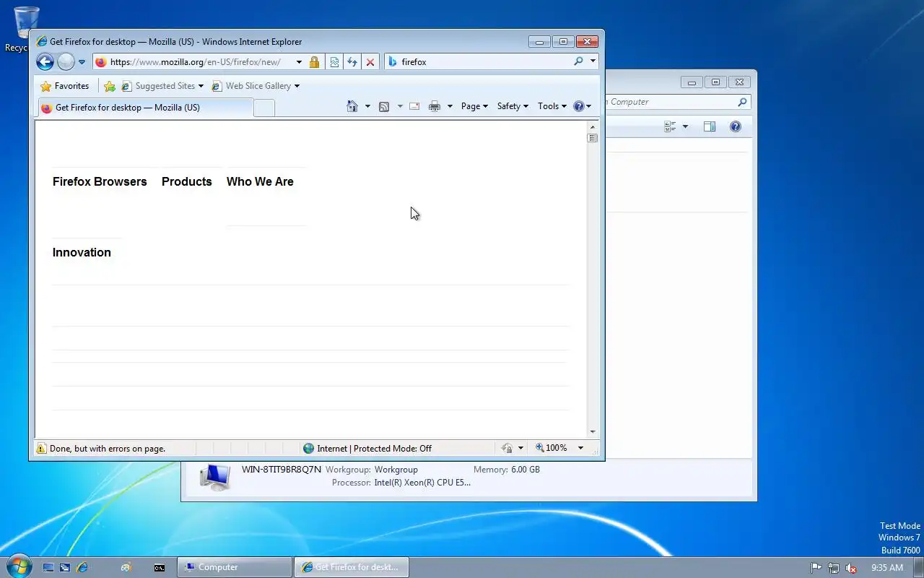Click the search magnifier in Computer window
924x578 pixels.
(742, 102)
